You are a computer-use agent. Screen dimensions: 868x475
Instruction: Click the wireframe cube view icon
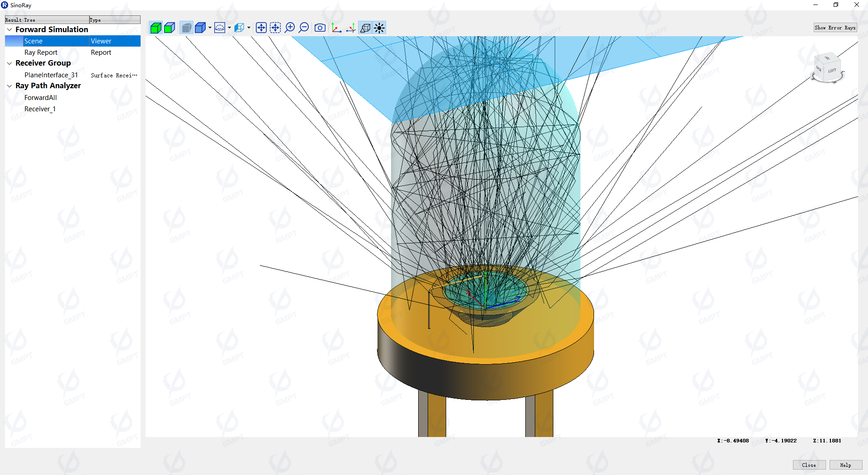coord(239,28)
